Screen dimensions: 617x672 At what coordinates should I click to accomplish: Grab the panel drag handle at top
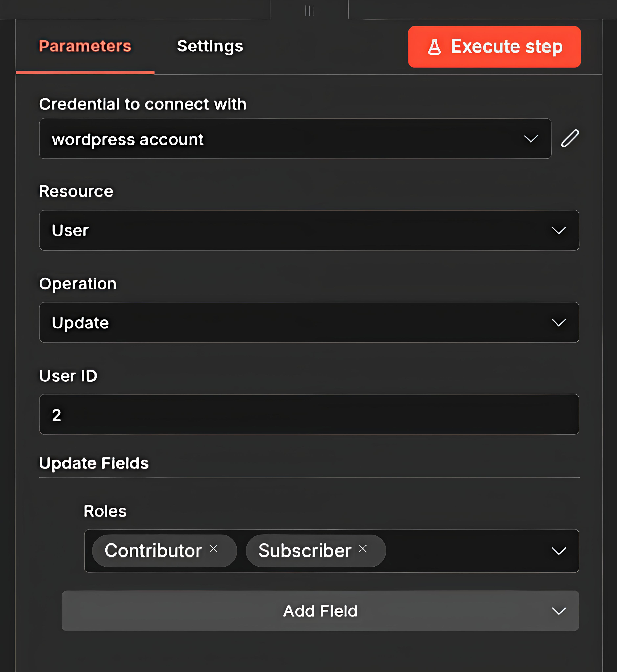tap(309, 10)
